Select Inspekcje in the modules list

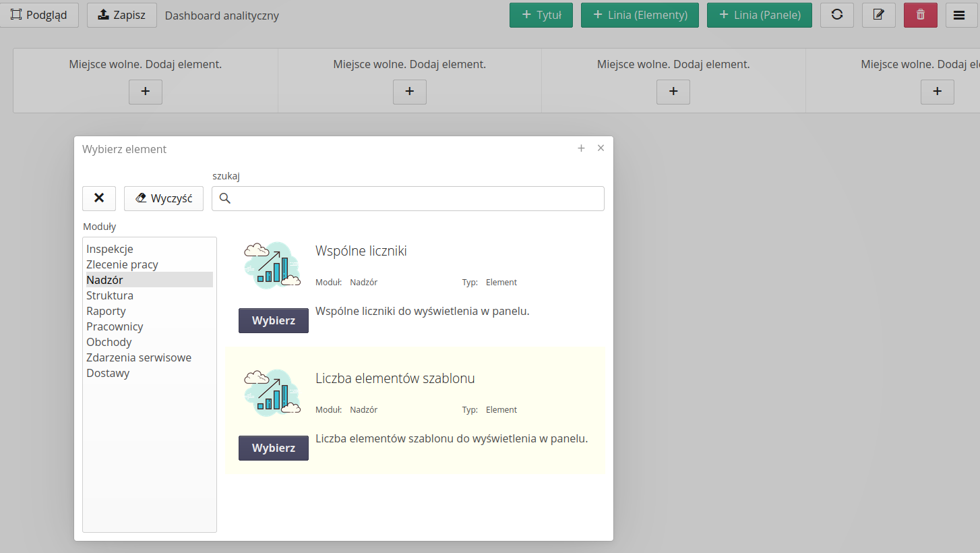[x=110, y=249]
